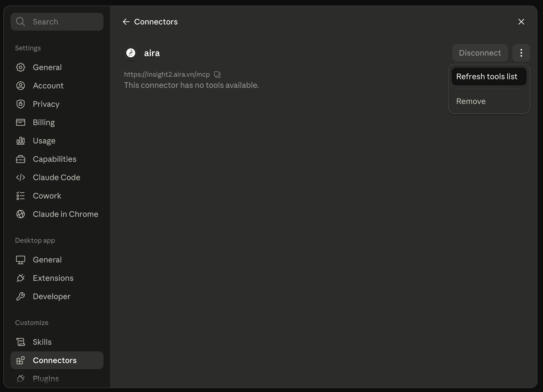The height and width of the screenshot is (392, 543).
Task: Open the three-dot more options menu
Action: (521, 53)
